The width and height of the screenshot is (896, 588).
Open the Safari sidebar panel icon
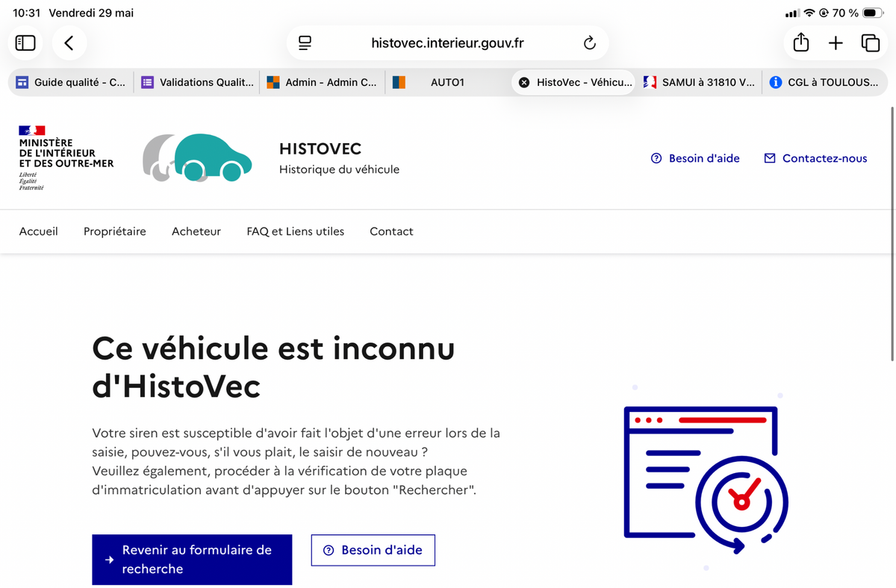point(25,43)
